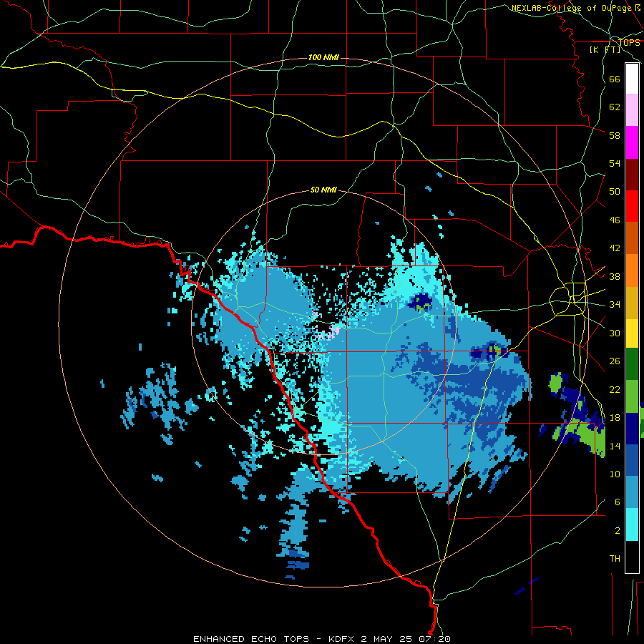Click the 62 value on the color scale

615,107
